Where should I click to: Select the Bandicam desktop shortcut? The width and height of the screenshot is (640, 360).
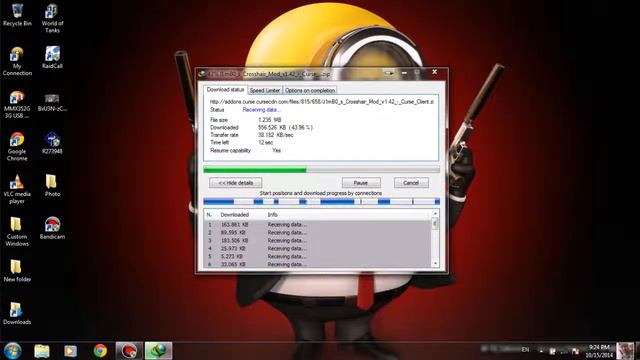[x=52, y=228]
